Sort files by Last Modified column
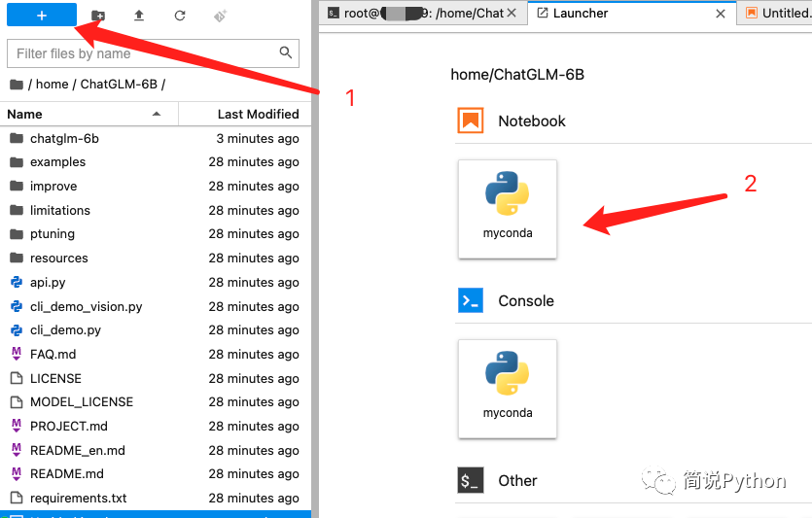The width and height of the screenshot is (812, 518). coord(258,114)
